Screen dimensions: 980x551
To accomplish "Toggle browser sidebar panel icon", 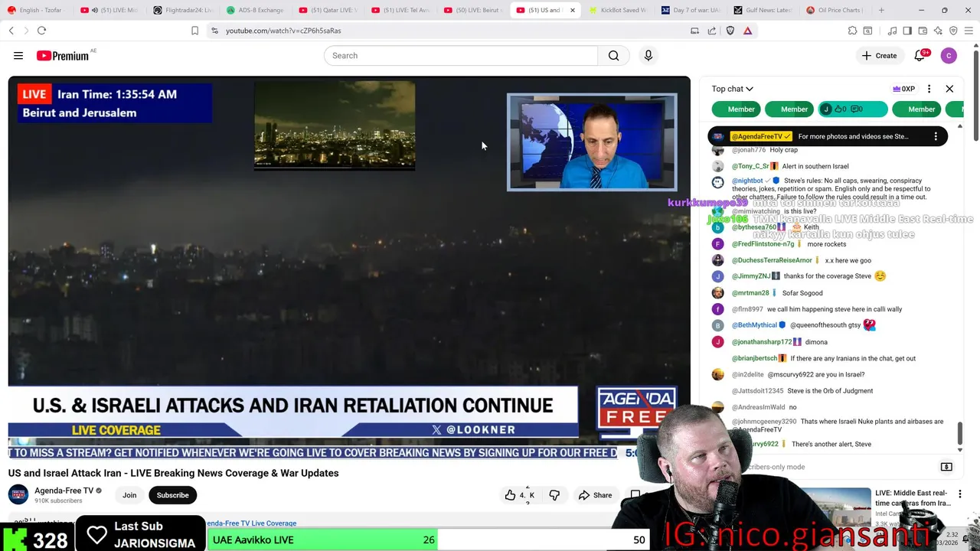I will click(907, 31).
